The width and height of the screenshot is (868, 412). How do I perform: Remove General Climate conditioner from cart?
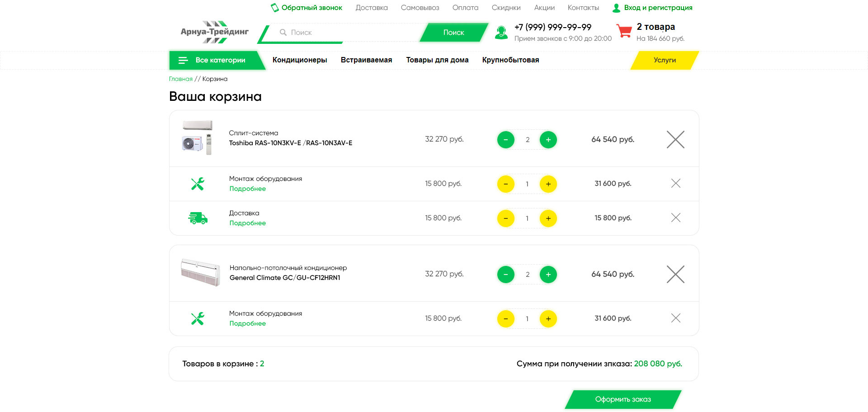pyautogui.click(x=675, y=274)
